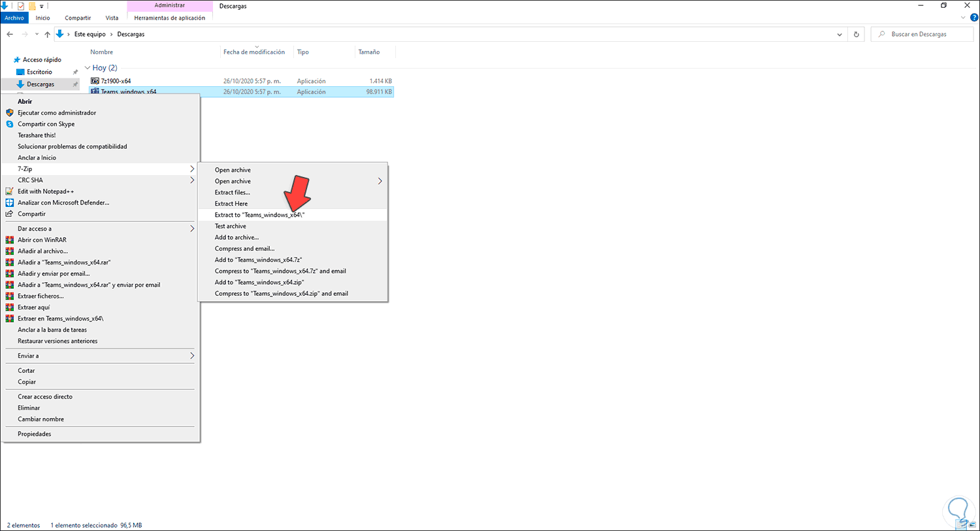The image size is (980, 531).
Task: Click Descargas in the address breadcrumb
Action: pyautogui.click(x=131, y=34)
